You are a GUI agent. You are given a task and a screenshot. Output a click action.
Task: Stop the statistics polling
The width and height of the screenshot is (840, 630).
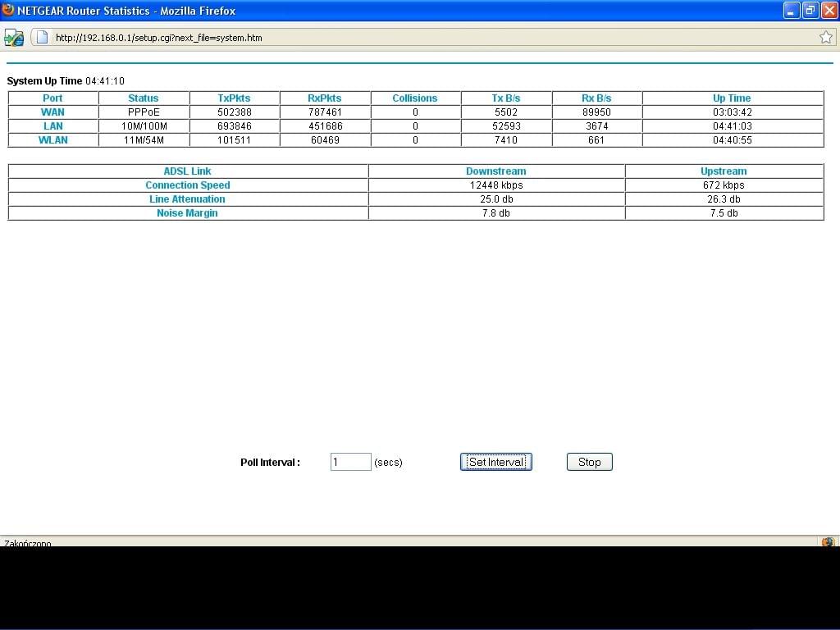click(x=589, y=462)
